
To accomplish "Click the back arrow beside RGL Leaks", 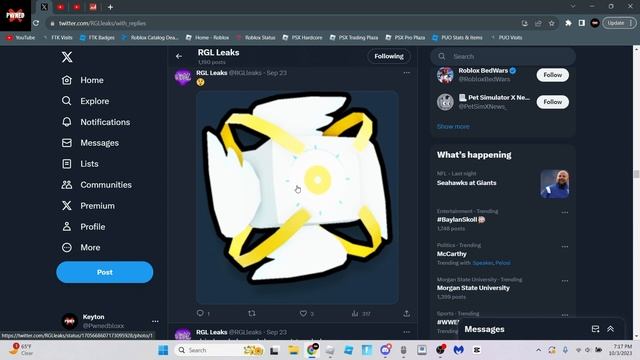I will pos(179,56).
